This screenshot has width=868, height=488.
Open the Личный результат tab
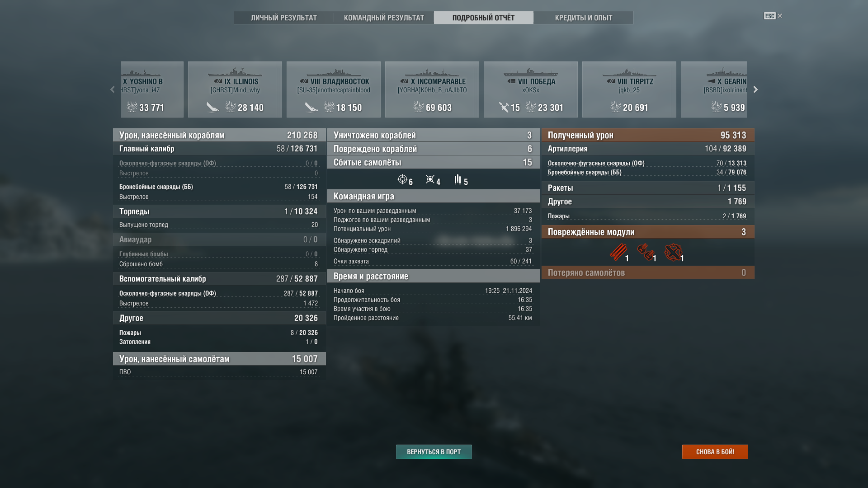284,18
